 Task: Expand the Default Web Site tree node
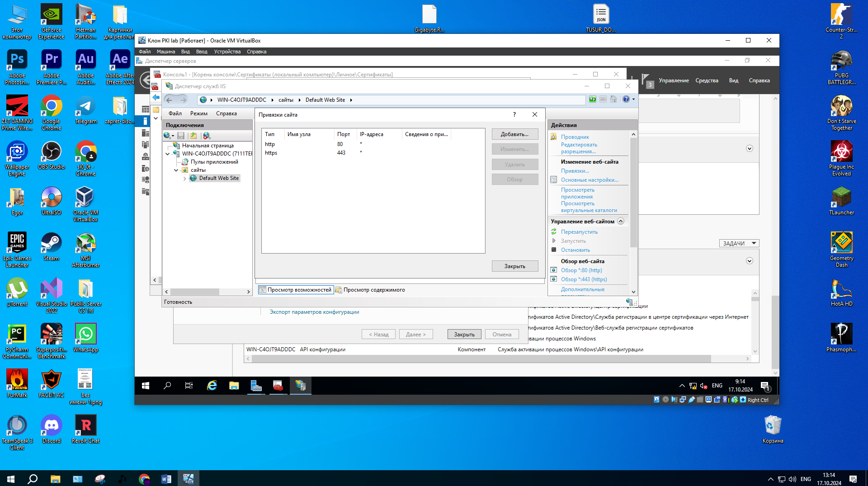coord(185,179)
